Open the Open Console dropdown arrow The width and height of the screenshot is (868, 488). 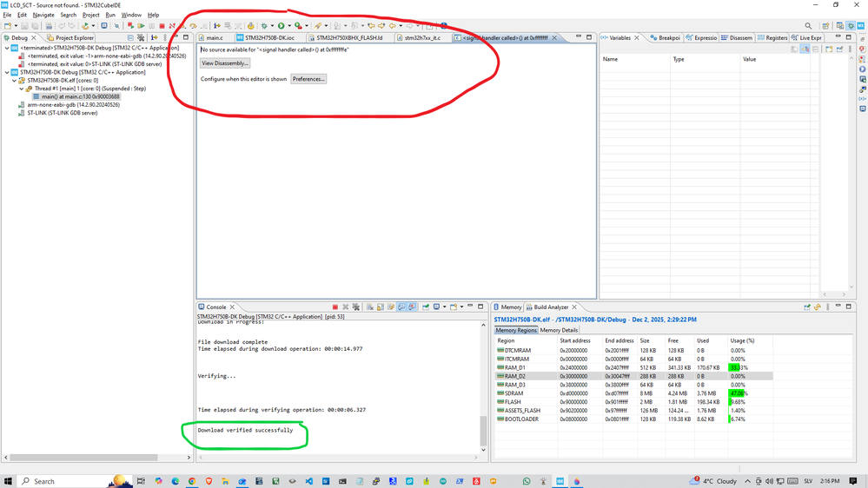[461, 307]
